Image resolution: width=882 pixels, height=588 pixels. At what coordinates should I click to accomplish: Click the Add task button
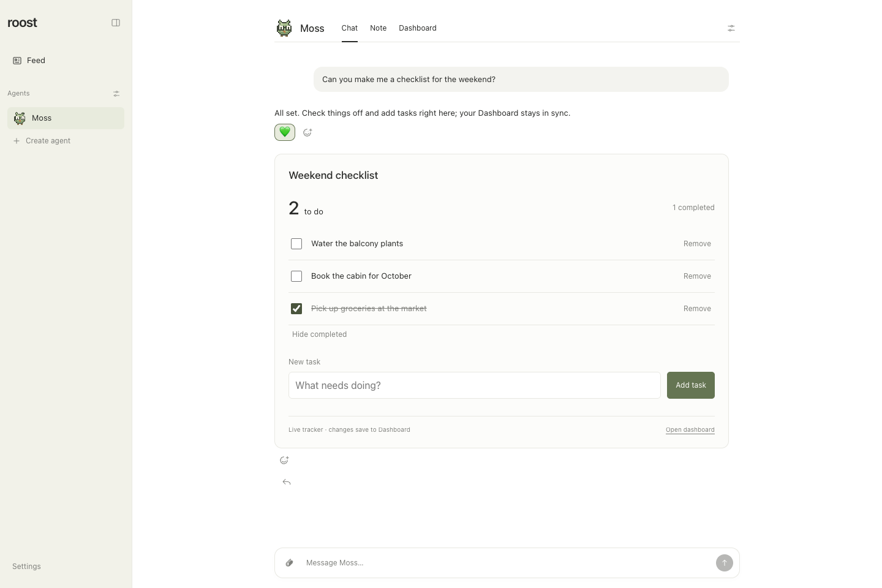691,385
